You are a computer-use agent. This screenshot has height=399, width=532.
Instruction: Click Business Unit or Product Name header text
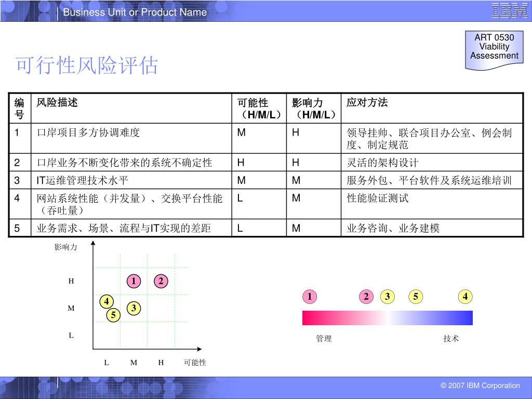pyautogui.click(x=135, y=12)
